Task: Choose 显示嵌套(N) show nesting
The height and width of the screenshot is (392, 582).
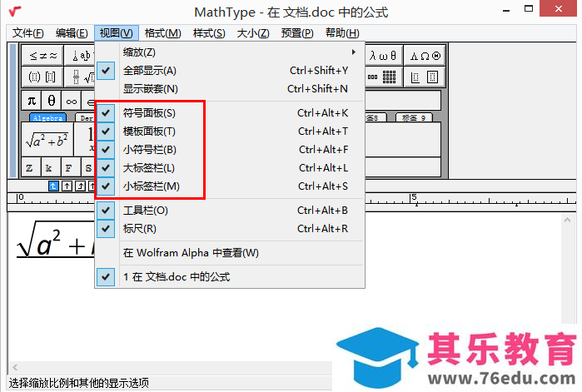Action: point(230,88)
